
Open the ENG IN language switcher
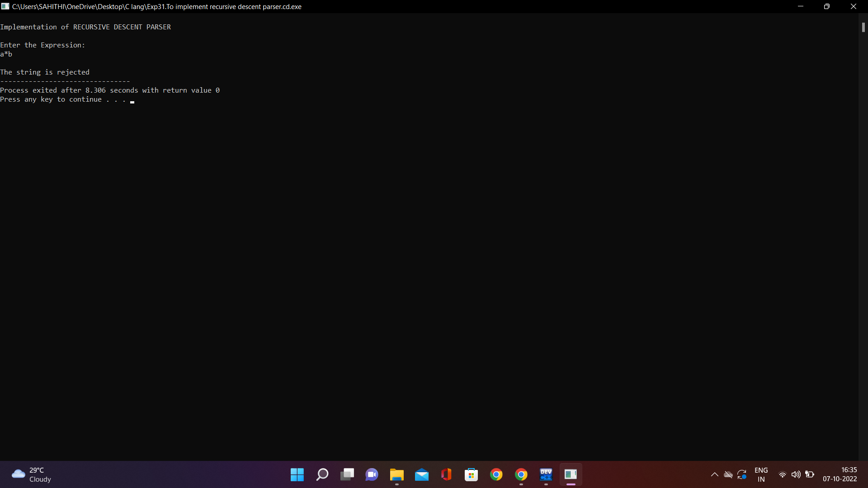(761, 474)
